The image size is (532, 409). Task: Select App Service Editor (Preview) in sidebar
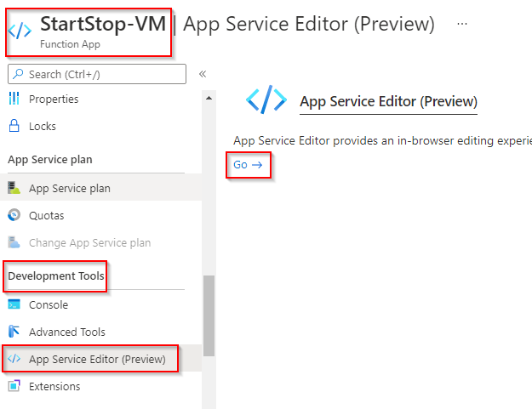click(x=97, y=359)
